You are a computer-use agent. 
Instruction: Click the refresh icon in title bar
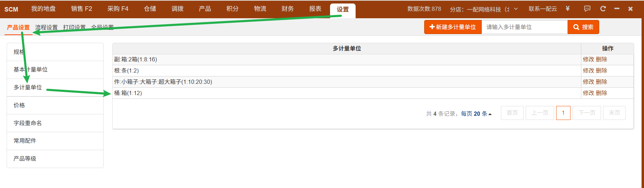click(603, 9)
